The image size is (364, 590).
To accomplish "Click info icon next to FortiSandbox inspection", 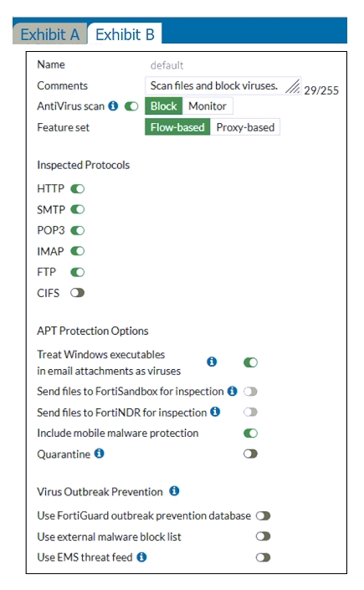I will click(x=233, y=392).
